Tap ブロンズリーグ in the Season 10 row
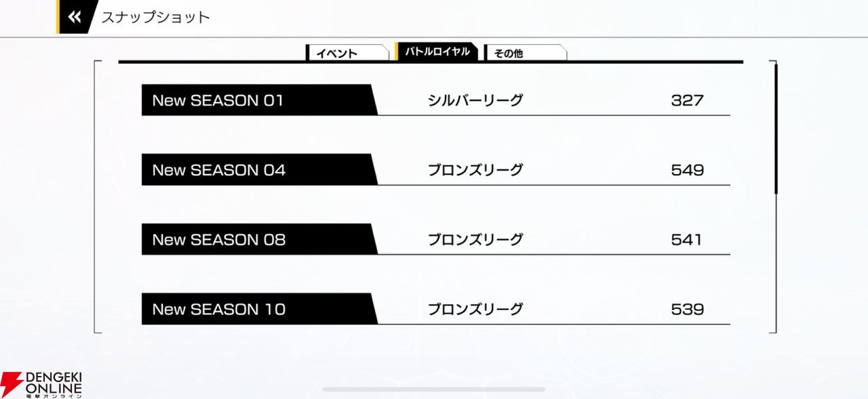 (x=475, y=310)
